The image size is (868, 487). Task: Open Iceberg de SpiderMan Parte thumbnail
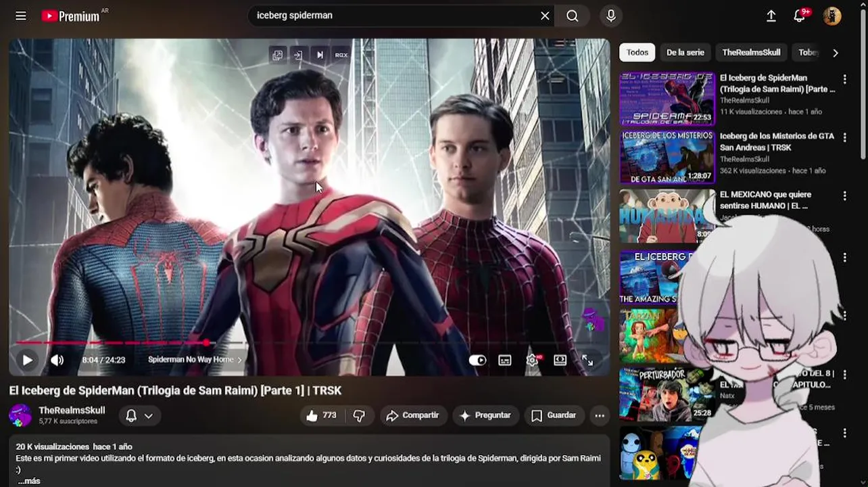667,99
